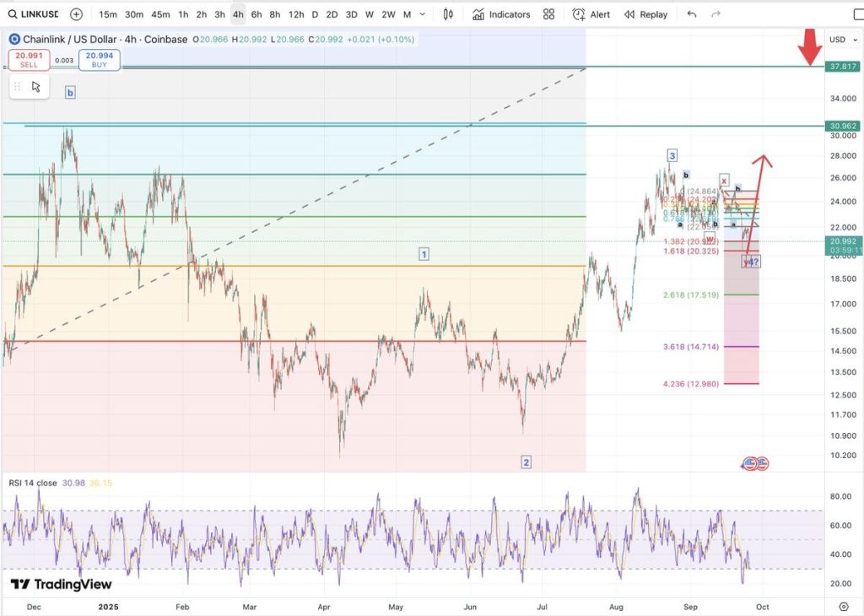Click the blue BUY 20.994 button
The image size is (864, 616).
[x=100, y=60]
